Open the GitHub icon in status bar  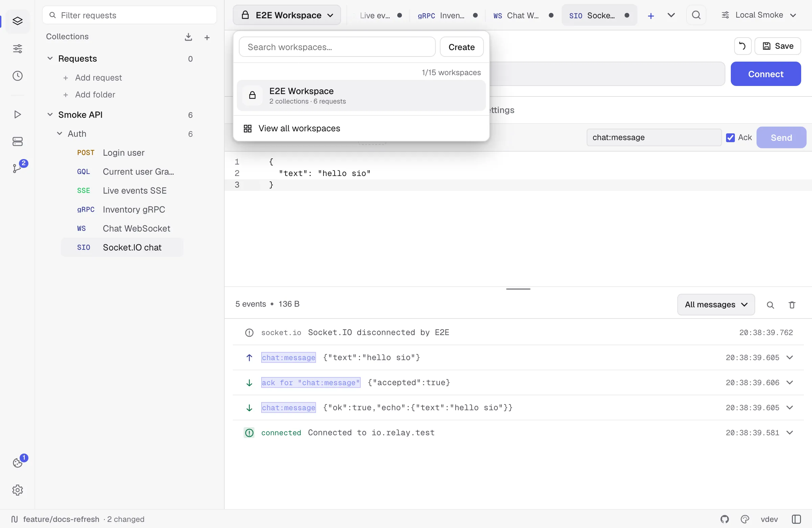point(724,519)
